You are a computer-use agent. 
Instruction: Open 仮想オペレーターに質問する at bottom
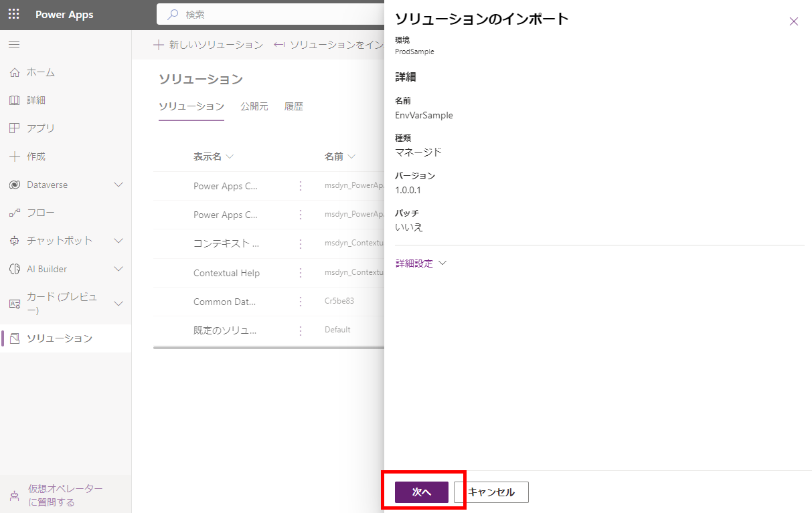coord(65,496)
